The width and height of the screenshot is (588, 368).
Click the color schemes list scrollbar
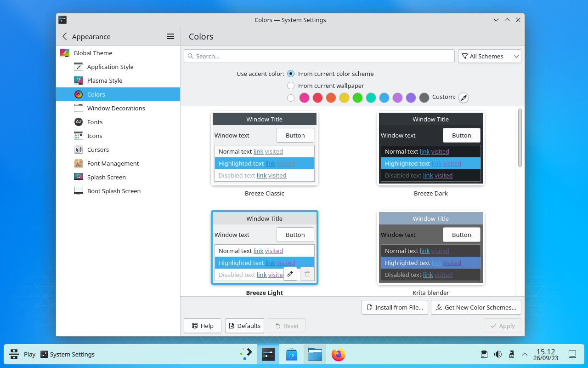tap(520, 138)
